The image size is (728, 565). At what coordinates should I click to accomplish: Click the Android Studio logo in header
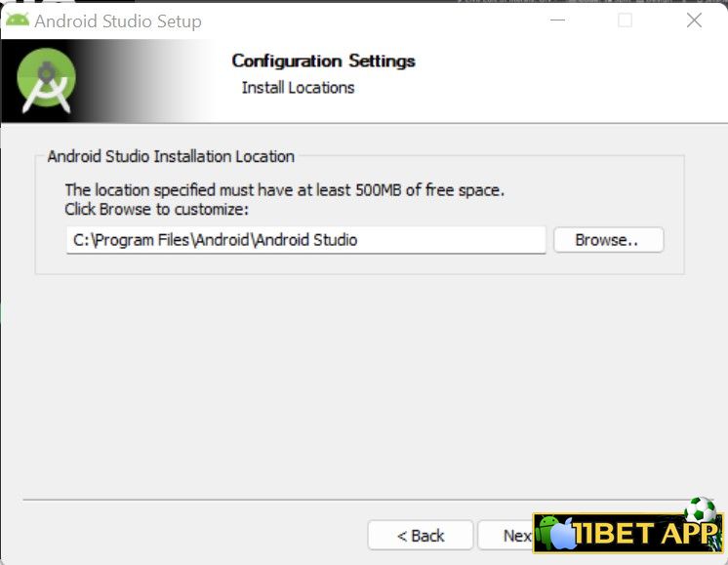pos(46,80)
